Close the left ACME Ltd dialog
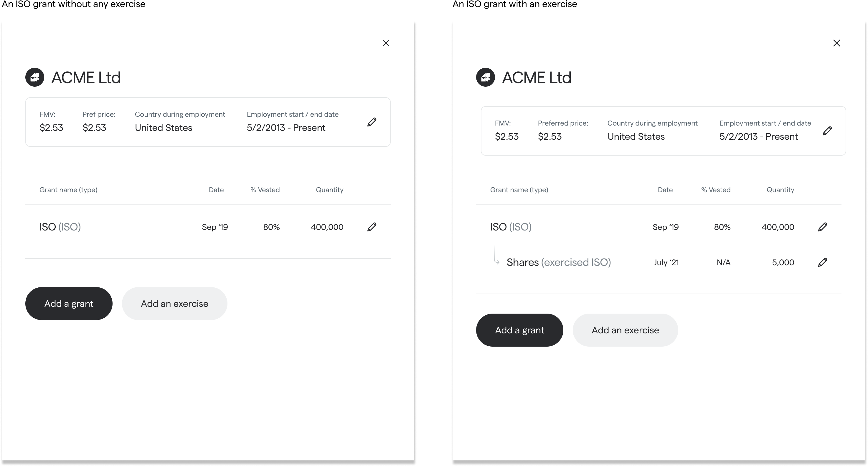The height and width of the screenshot is (466, 868). pyautogui.click(x=386, y=43)
